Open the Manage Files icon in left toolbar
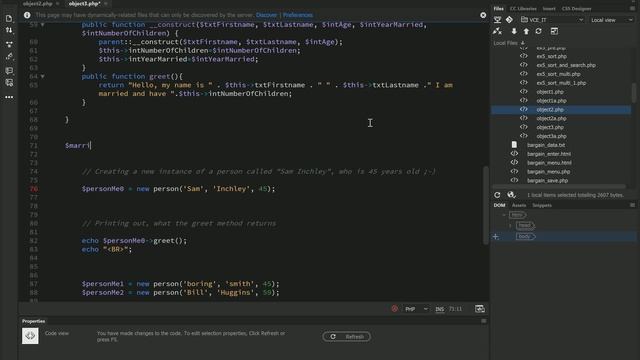 9,18
